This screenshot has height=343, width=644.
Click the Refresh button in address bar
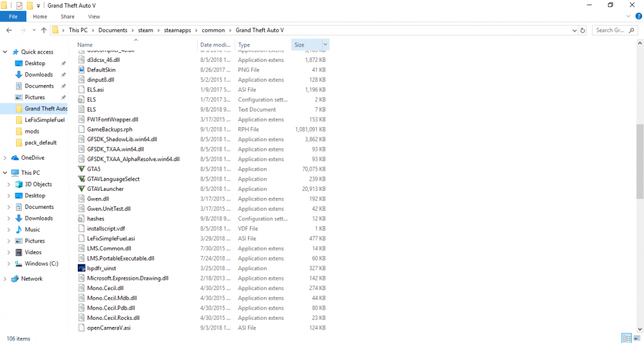(x=582, y=30)
